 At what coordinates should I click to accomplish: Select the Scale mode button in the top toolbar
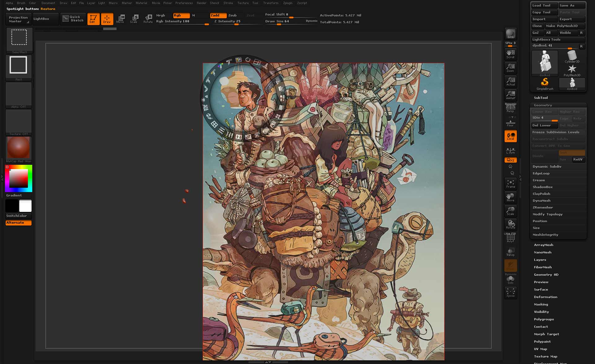(x=134, y=19)
